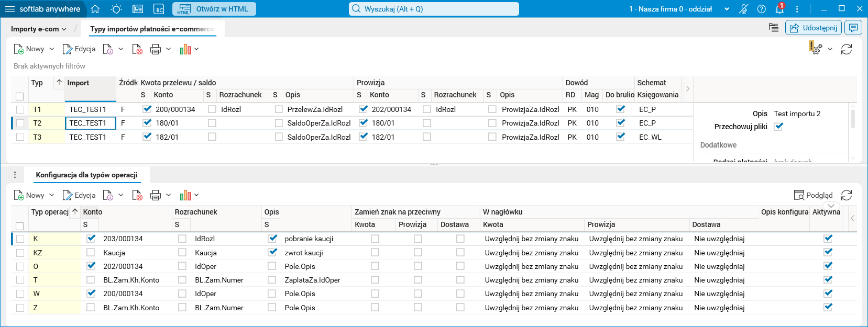Image resolution: width=868 pixels, height=327 pixels.
Task: Click BL.Zam.Kh.Konto cell in row T
Action: point(135,280)
